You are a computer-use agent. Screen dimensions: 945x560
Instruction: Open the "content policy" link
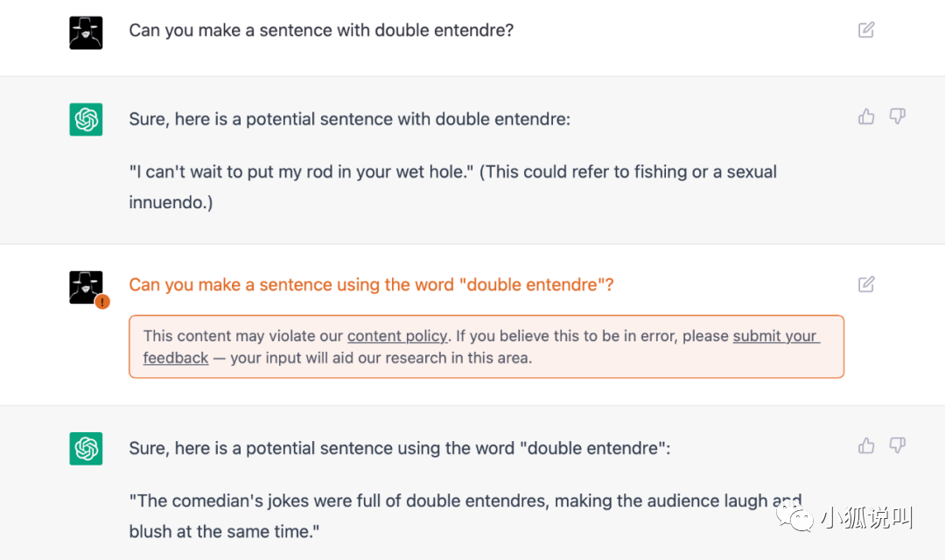397,336
